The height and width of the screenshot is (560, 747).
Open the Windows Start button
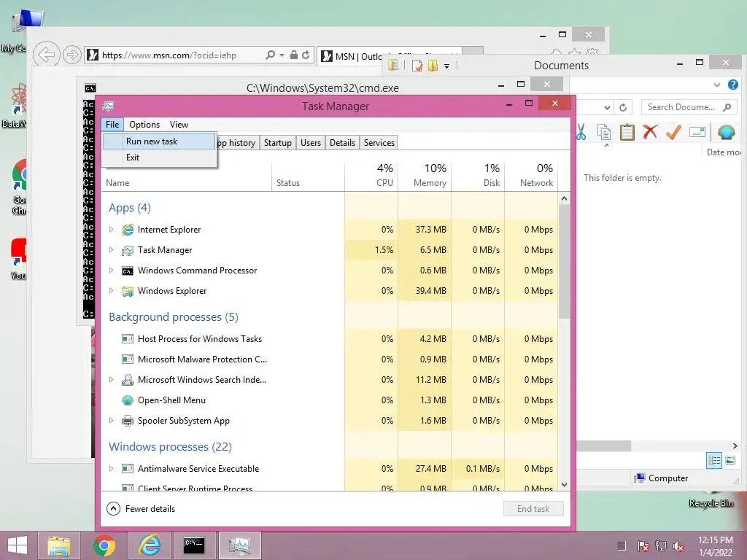coord(18,545)
